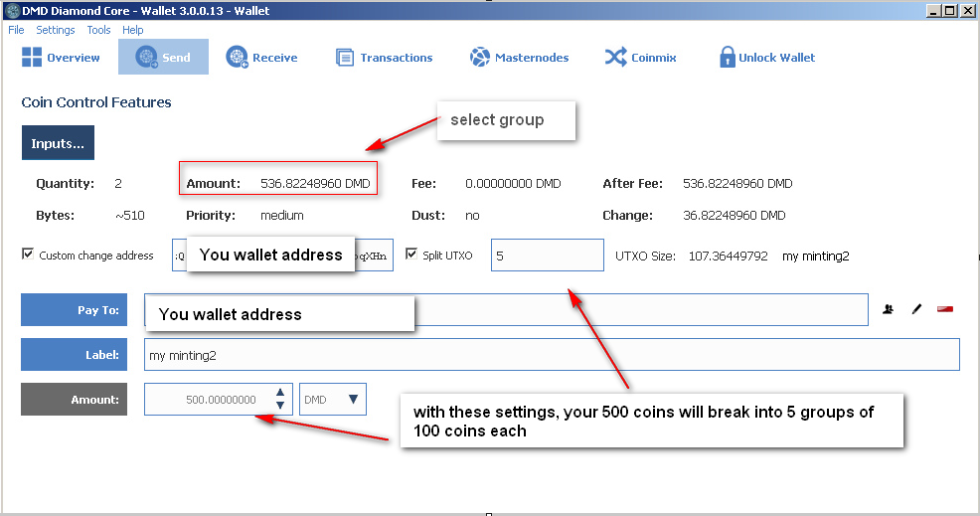
Task: Click the Unlock Wallet padlock icon
Action: click(727, 57)
